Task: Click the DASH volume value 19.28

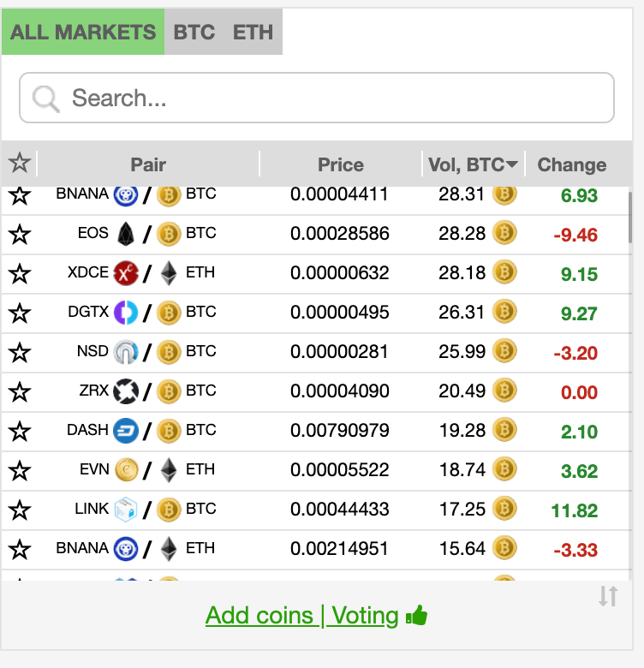Action: pos(462,430)
